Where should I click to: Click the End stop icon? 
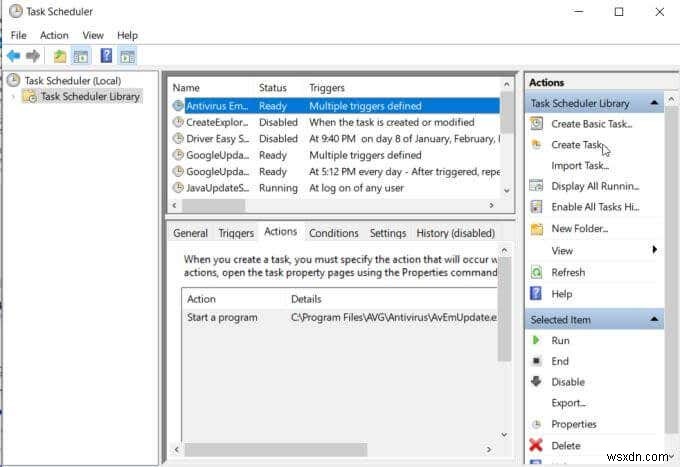point(536,361)
